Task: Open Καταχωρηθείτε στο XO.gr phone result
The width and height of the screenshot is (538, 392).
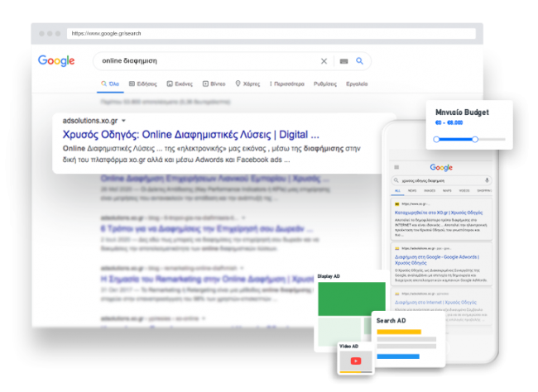Action: tap(439, 213)
